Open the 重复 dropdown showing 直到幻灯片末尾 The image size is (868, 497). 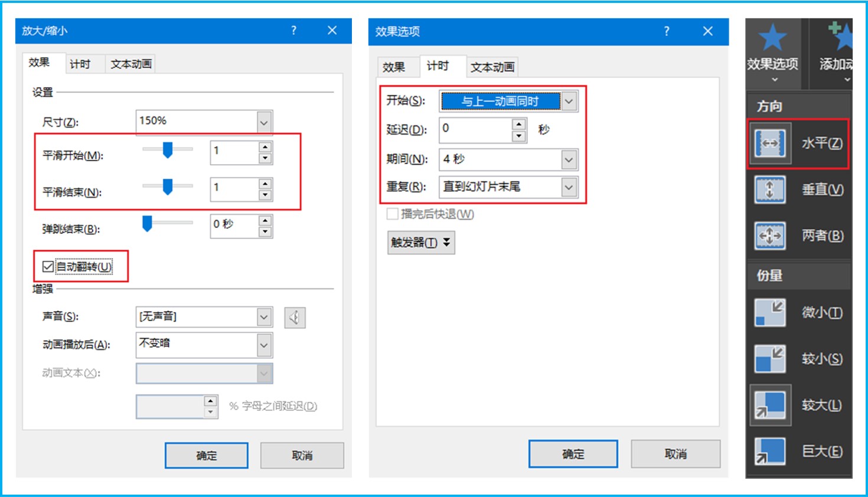568,187
